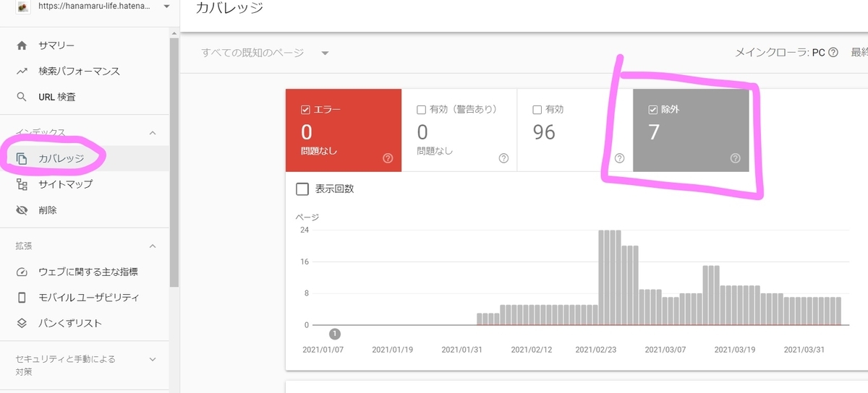This screenshot has width=868, height=393.
Task: Toggle the 除外 checkbox
Action: [653, 110]
